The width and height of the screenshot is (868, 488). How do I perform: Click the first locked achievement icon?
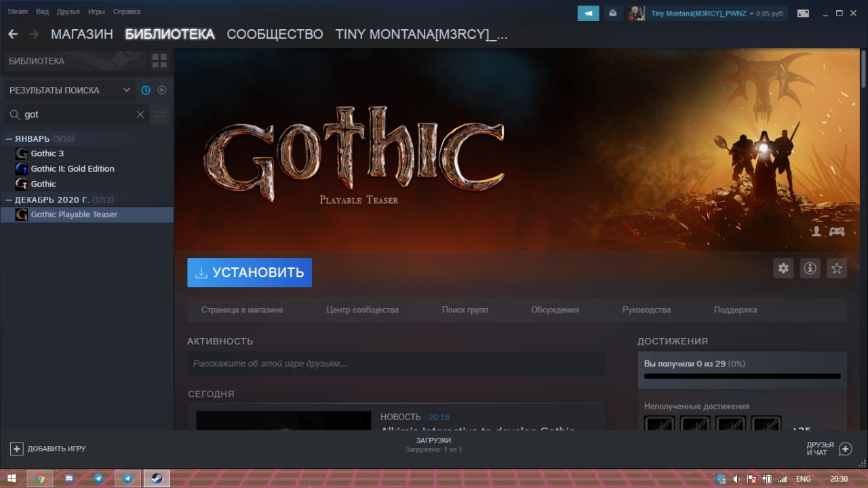point(660,423)
